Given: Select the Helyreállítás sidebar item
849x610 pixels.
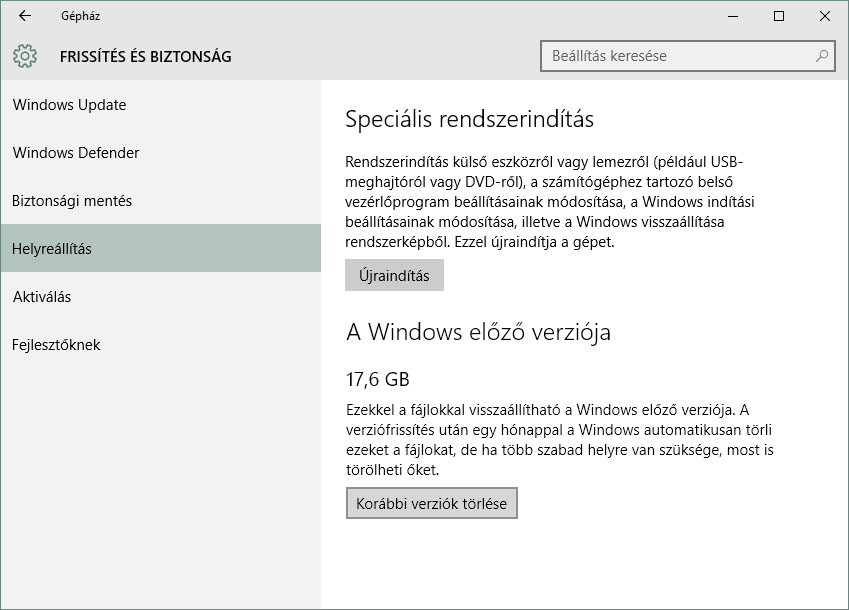Looking at the screenshot, I should point(52,249).
